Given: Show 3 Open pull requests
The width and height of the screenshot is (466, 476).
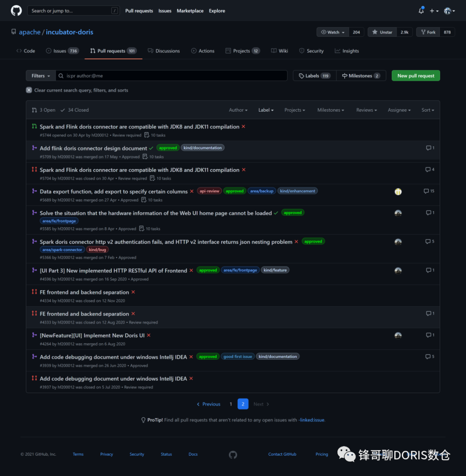Looking at the screenshot, I should (44, 110).
